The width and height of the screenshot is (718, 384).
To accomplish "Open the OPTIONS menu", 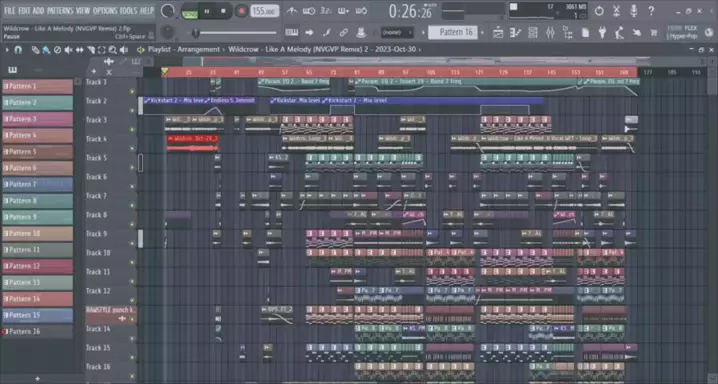I will [105, 11].
